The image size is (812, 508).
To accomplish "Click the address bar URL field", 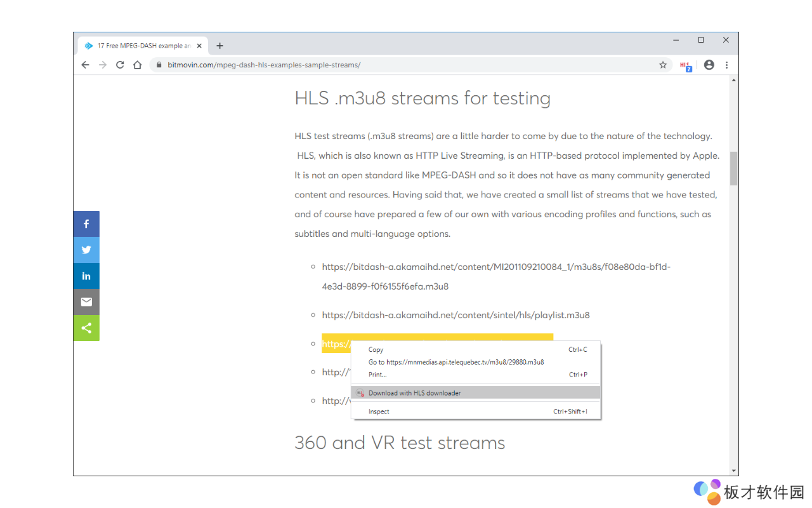I will [x=406, y=65].
